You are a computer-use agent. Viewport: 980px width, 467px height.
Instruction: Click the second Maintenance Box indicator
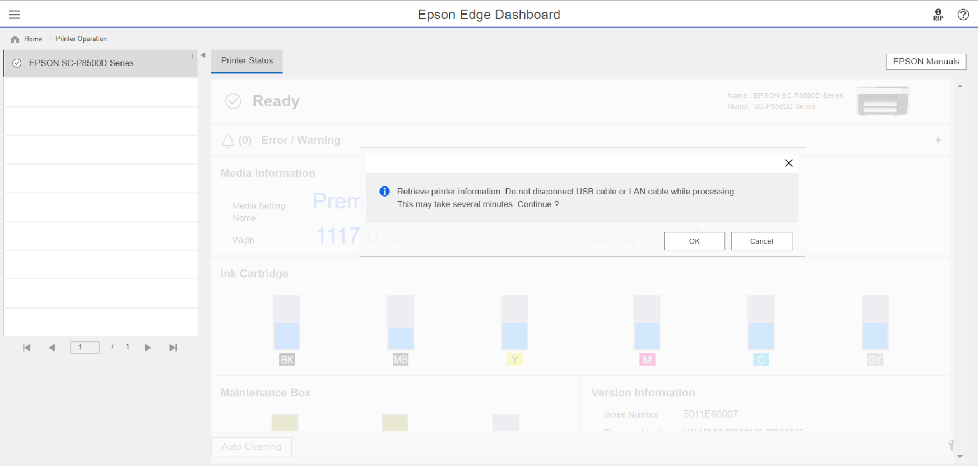click(396, 423)
